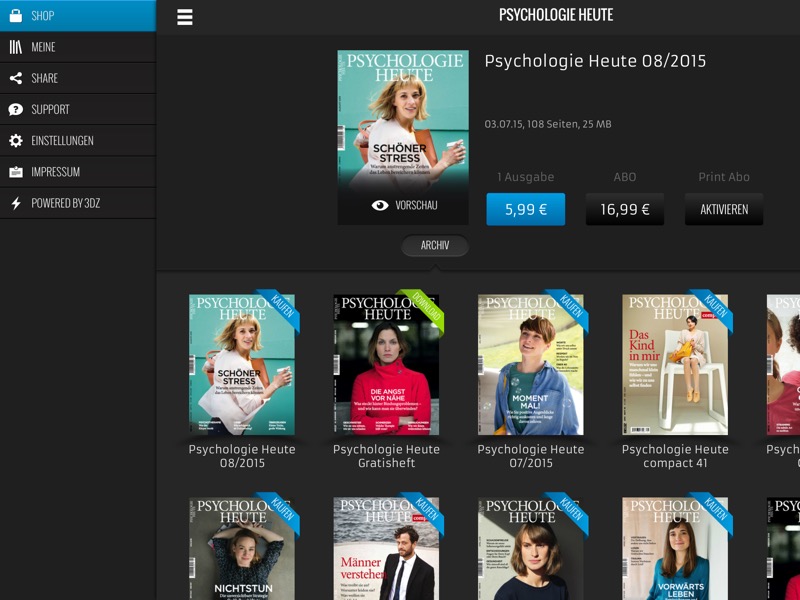Subscribe via the 16,99 € button
This screenshot has width=800, height=600.
(x=624, y=209)
